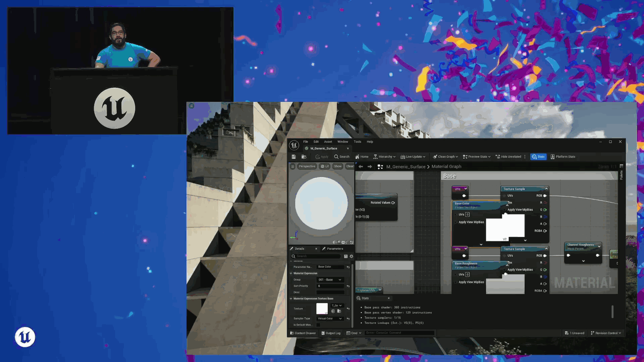
Task: Click use selected asset arrow under Texture
Action: tap(333, 311)
